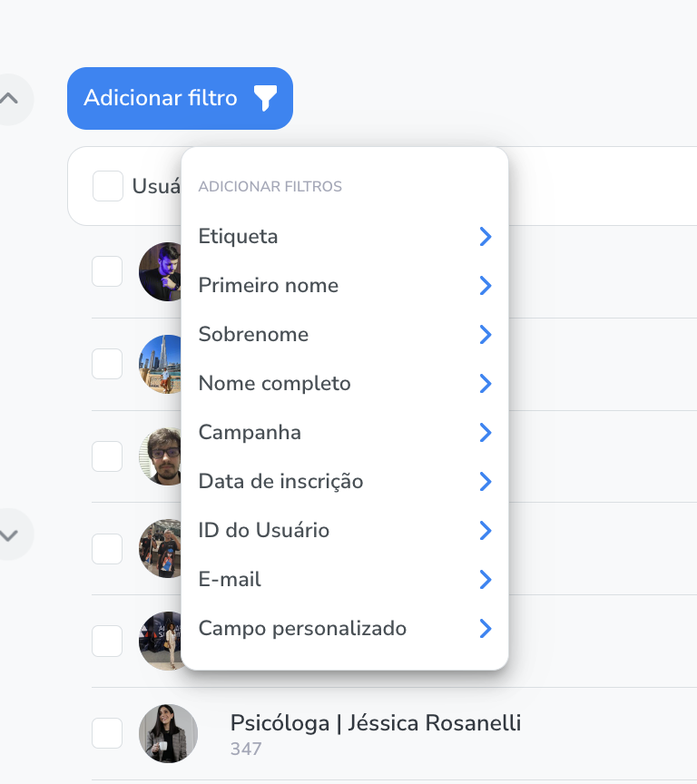The image size is (697, 784).
Task: Click the funnel icon in Adicionar filtro
Action: click(x=265, y=98)
